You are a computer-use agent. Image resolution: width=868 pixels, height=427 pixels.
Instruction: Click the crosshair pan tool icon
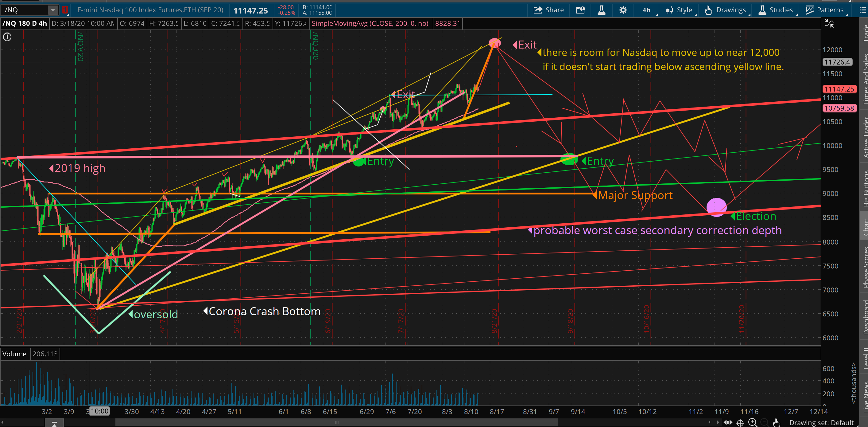click(740, 422)
